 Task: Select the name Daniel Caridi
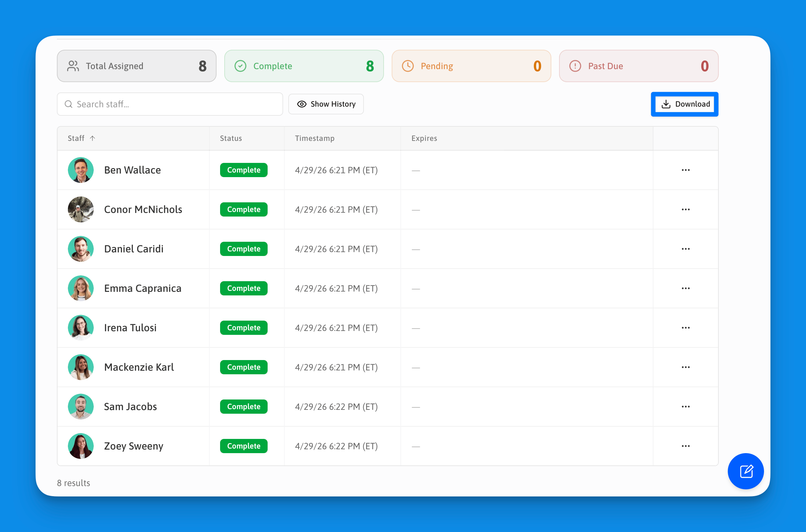(x=134, y=249)
